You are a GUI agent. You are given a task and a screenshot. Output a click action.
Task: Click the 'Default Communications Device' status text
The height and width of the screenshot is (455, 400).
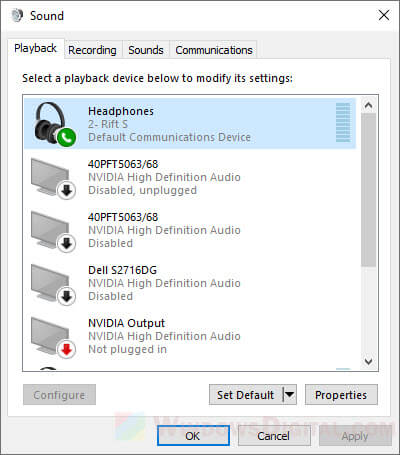click(169, 137)
